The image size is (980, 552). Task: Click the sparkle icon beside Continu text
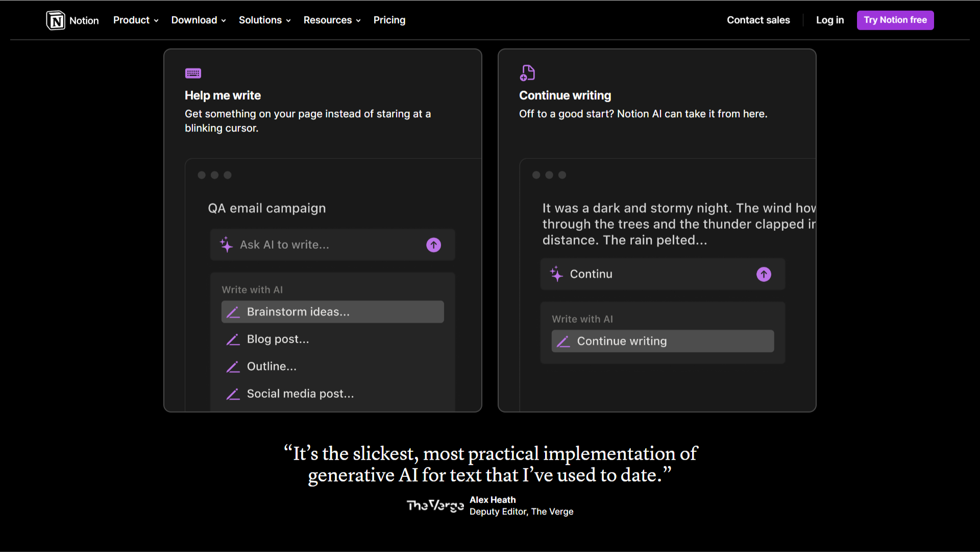point(556,274)
